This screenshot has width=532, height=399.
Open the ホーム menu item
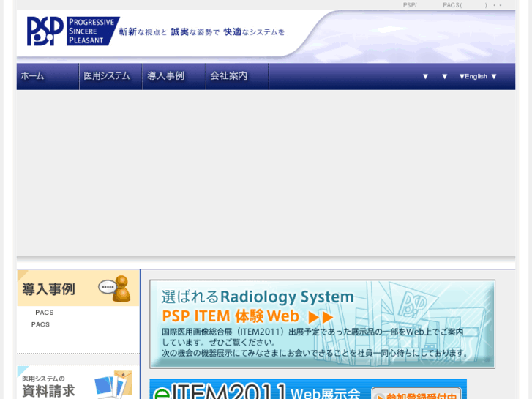click(x=48, y=76)
